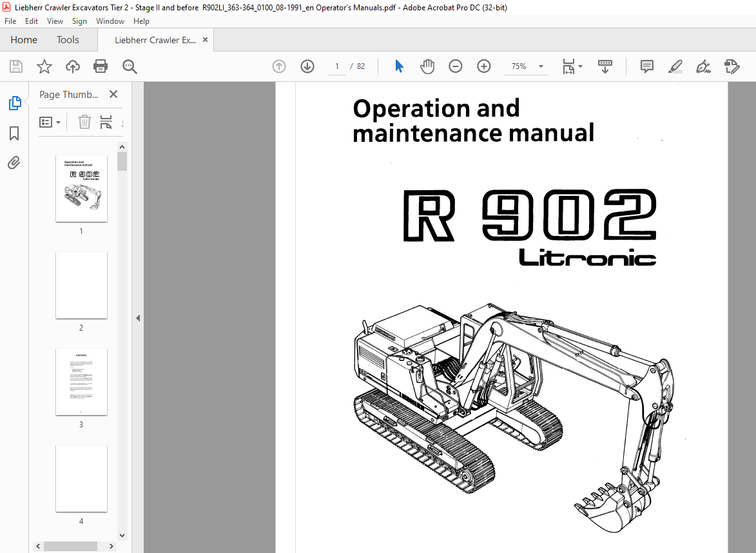This screenshot has height=553, width=756.
Task: Click the Page Thumbnails panel title
Action: (x=68, y=95)
